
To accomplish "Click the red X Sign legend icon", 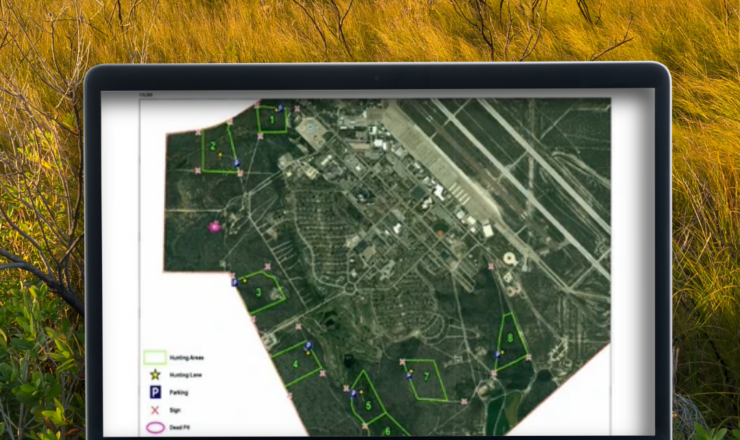I will click(155, 410).
